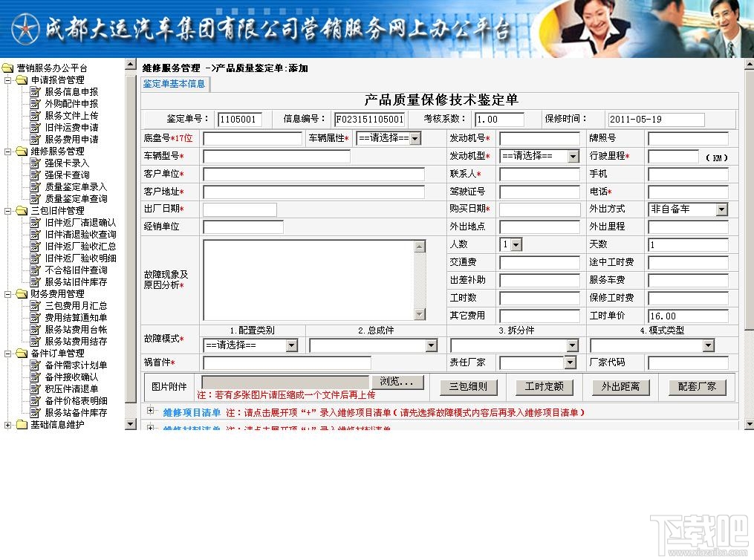The width and height of the screenshot is (754, 560).
Task: Click the document icon beside 备件需求计划单
Action: click(35, 365)
